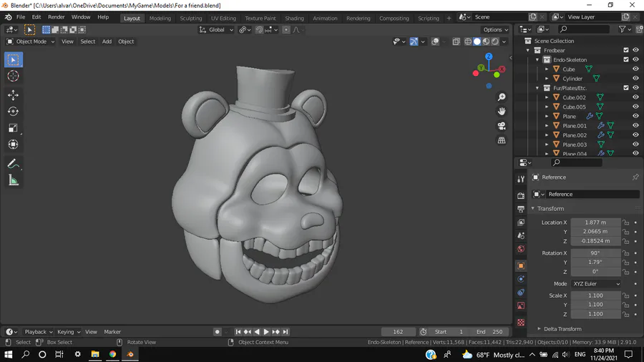The height and width of the screenshot is (362, 644).
Task: Open the Texture properties tab
Action: coord(521,323)
